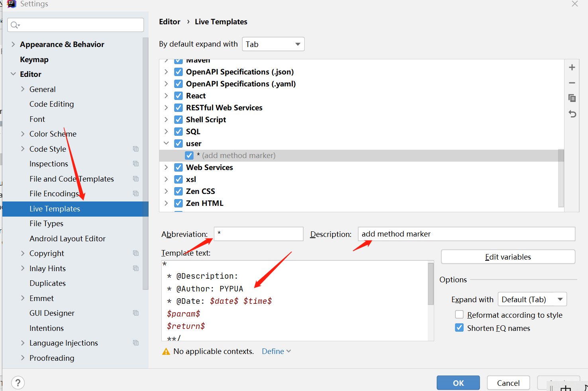Open the Keymap settings page
Image resolution: width=588 pixels, height=391 pixels.
pos(34,59)
